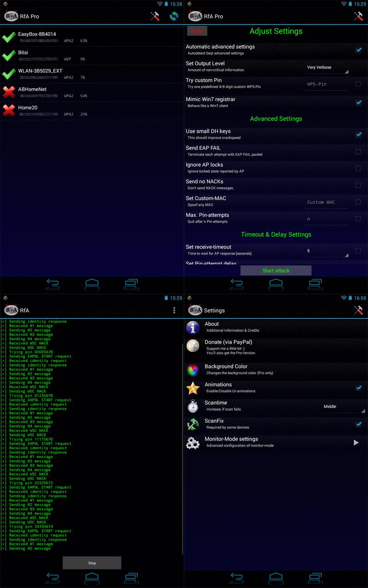This screenshot has width=368, height=588.
Task: Tap the Home nav icon in the Settings screen
Action: click(276, 577)
